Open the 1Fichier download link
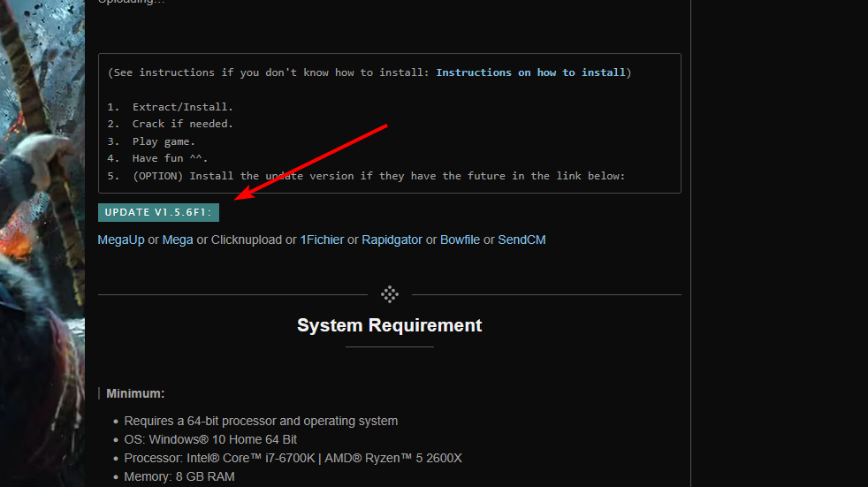 click(x=322, y=240)
